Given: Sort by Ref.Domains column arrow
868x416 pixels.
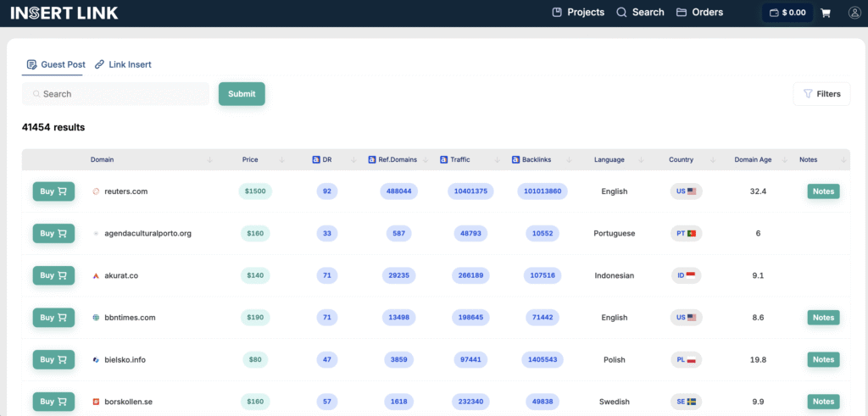Looking at the screenshot, I should tap(426, 160).
